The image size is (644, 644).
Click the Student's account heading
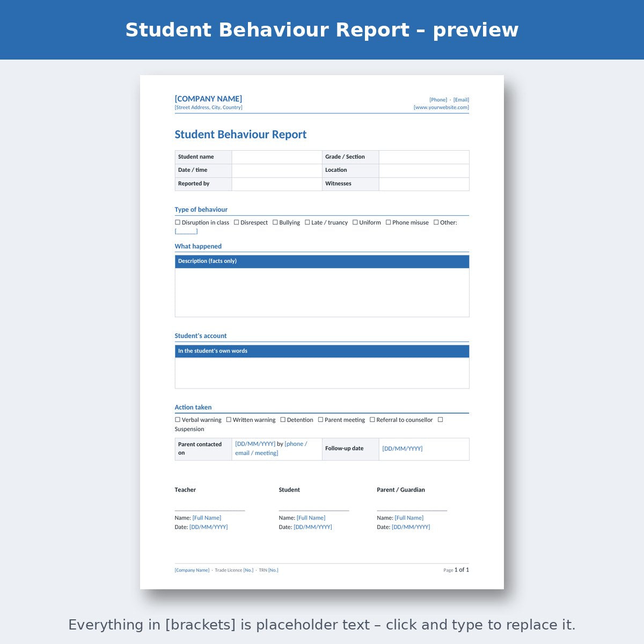(x=201, y=336)
